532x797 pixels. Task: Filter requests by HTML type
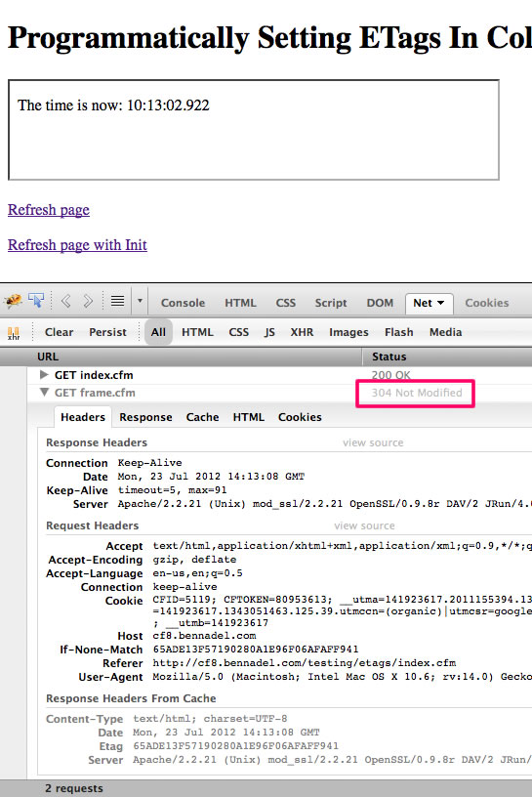point(197,332)
